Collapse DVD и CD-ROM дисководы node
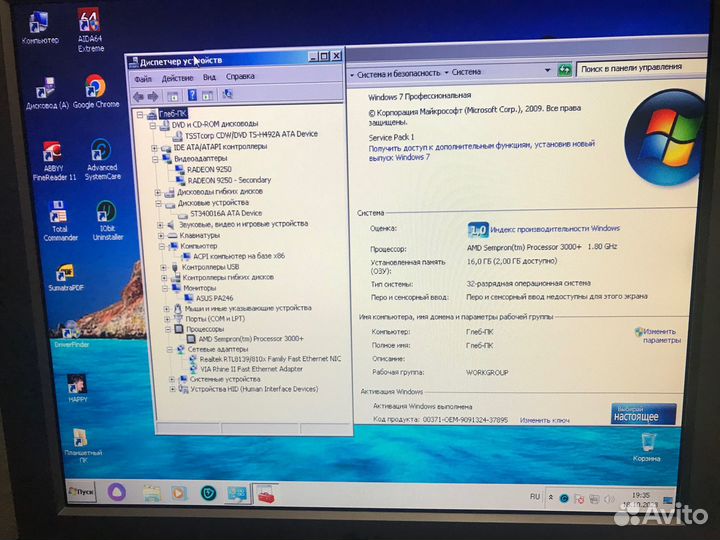Viewport: 720px width, 540px height. tap(153, 125)
